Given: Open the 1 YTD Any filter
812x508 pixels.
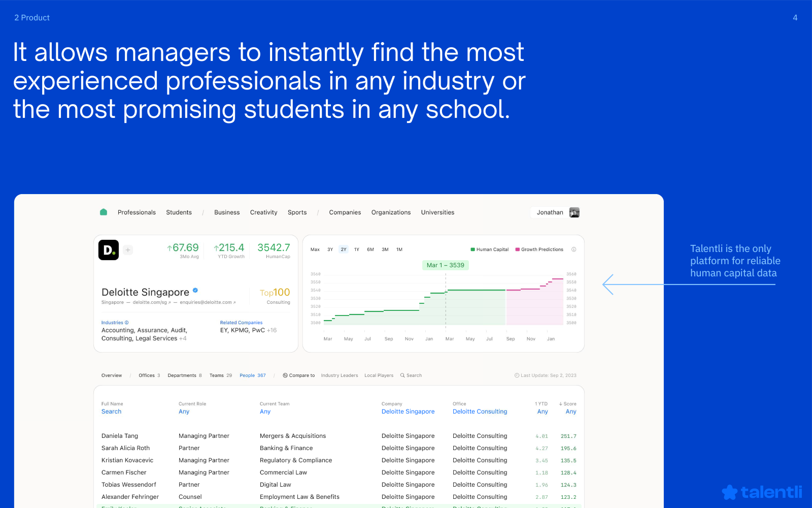Looking at the screenshot, I should pyautogui.click(x=543, y=411).
